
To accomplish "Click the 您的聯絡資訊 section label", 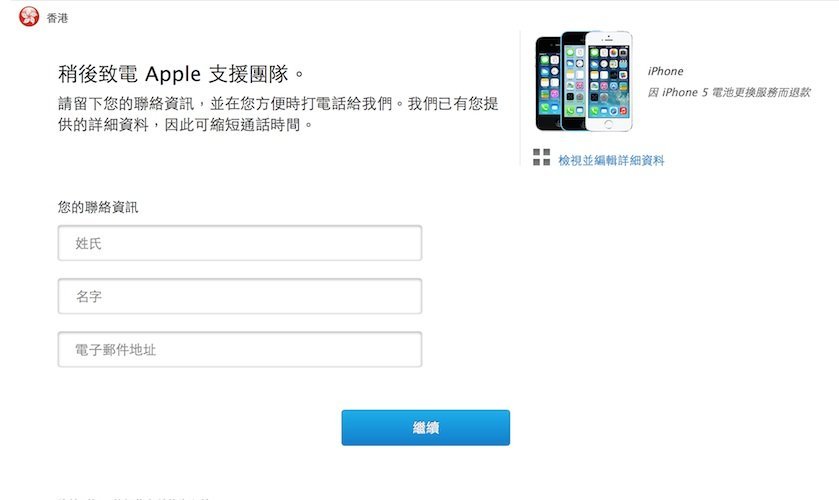I will 98,207.
